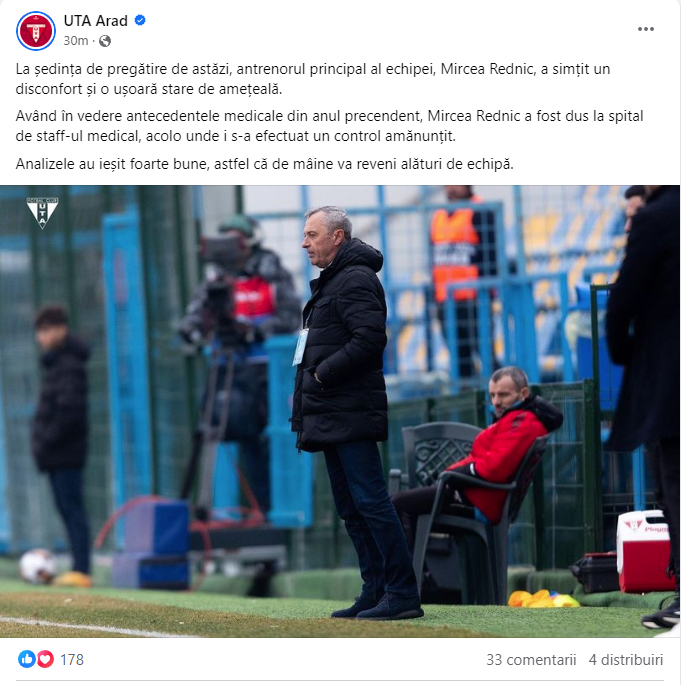
Task: Click the blue Like reaction icon
Action: [27, 659]
